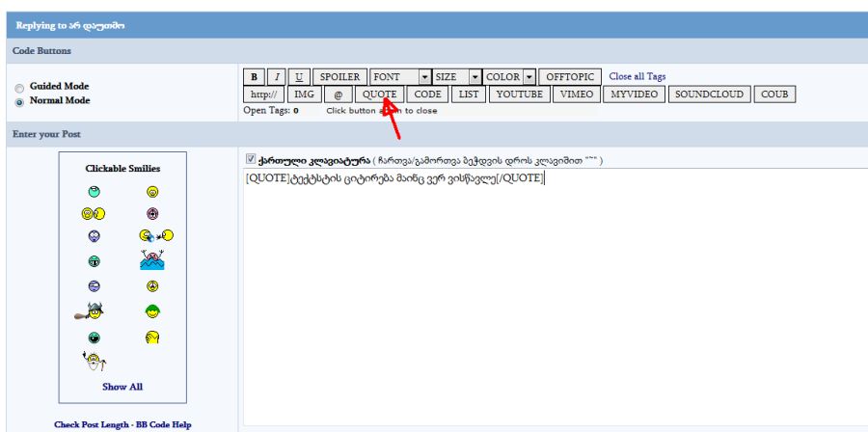Viewport: 868px width, 432px height.
Task: Click the Open Tags count text
Action: coord(271,111)
